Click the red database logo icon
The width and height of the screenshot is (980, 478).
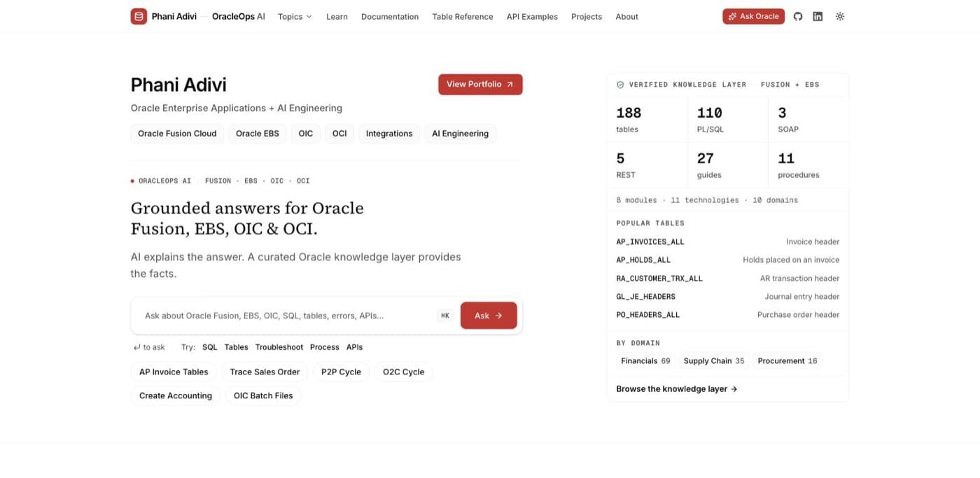click(139, 16)
